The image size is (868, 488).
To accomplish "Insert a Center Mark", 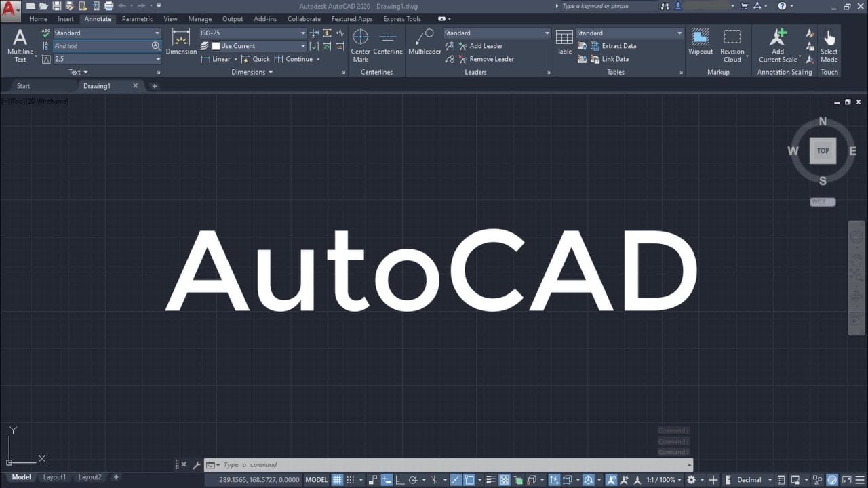I will [x=360, y=45].
